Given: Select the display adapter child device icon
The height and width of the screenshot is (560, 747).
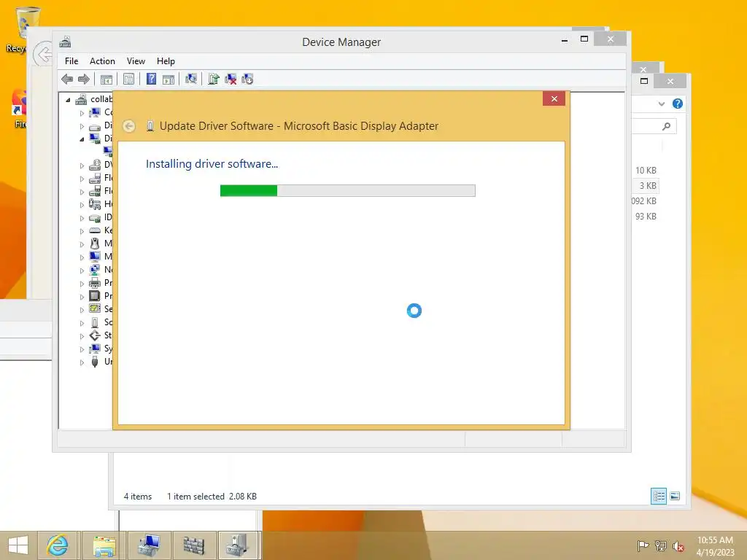Looking at the screenshot, I should (x=108, y=152).
